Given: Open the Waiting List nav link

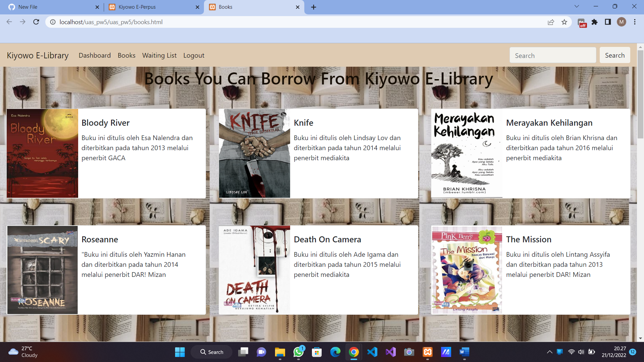Looking at the screenshot, I should pos(159,55).
